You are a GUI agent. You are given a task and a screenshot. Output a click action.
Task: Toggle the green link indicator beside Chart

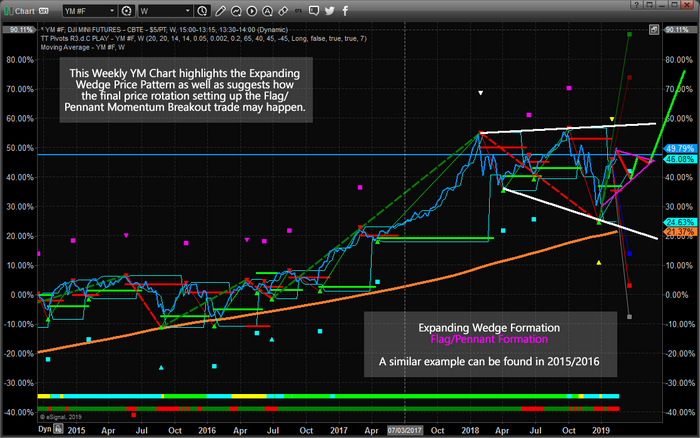tap(8, 11)
